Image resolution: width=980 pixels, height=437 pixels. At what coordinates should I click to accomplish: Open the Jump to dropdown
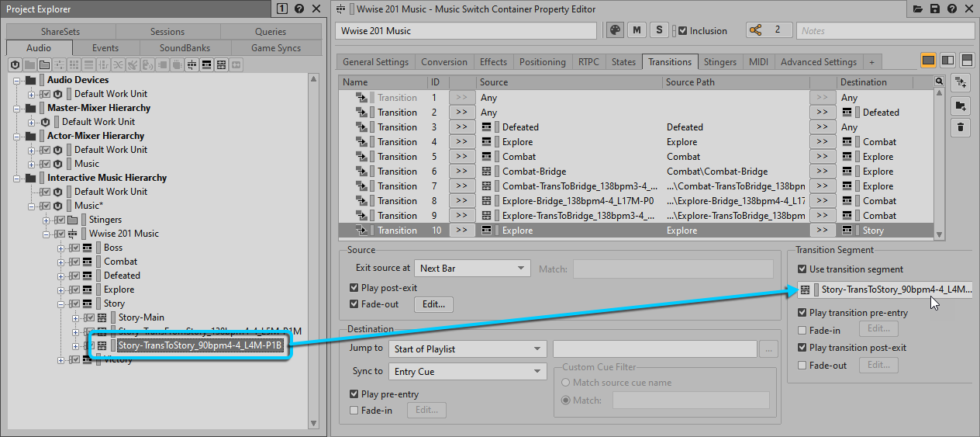click(468, 349)
